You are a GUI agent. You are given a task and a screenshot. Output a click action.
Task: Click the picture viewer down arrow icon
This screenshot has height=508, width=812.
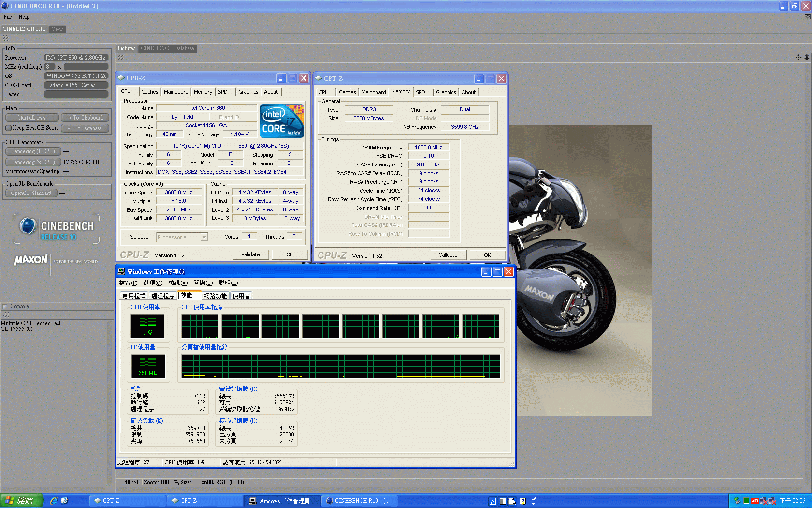pos(807,57)
